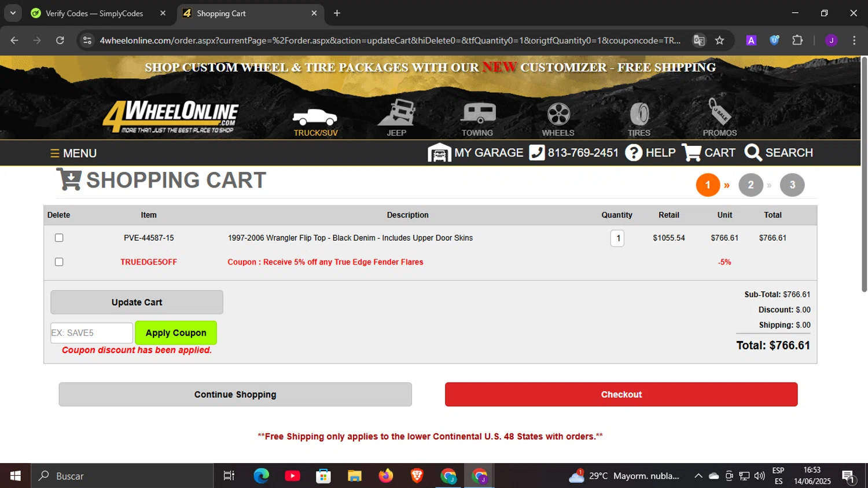868x488 pixels.
Task: Open the Towing category icon
Action: [x=477, y=120]
